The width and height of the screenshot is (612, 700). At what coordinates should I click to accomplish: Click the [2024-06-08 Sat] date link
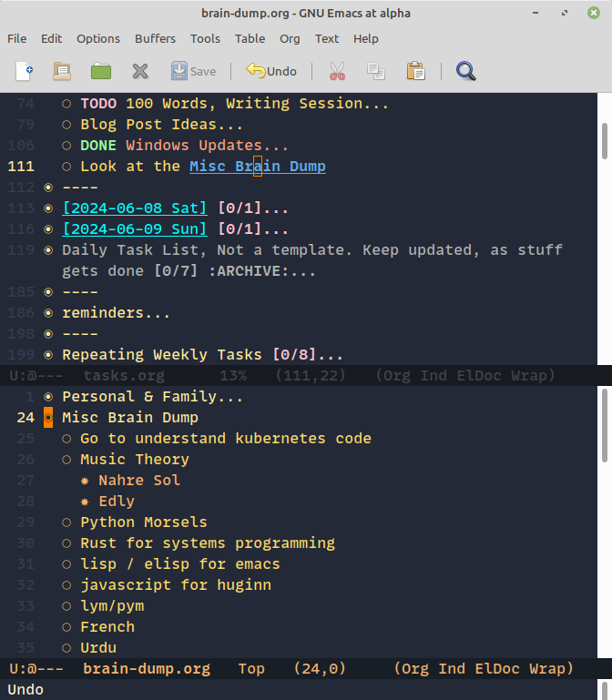coord(135,208)
